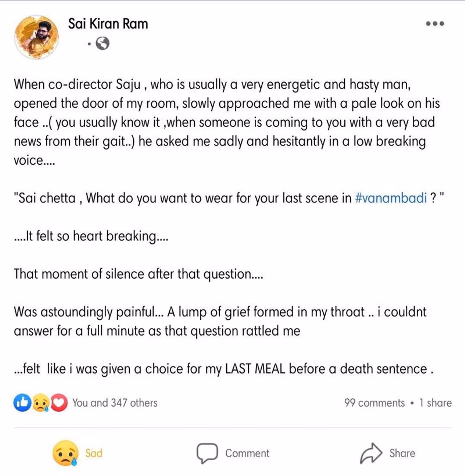This screenshot has height=476, width=465.
Task: View the '1 share' details
Action: point(435,403)
